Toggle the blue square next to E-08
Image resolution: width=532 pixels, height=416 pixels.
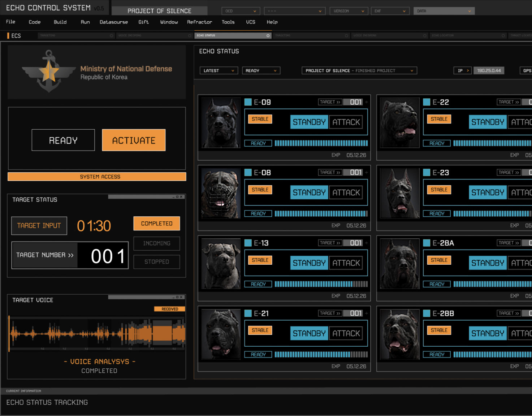click(x=248, y=173)
